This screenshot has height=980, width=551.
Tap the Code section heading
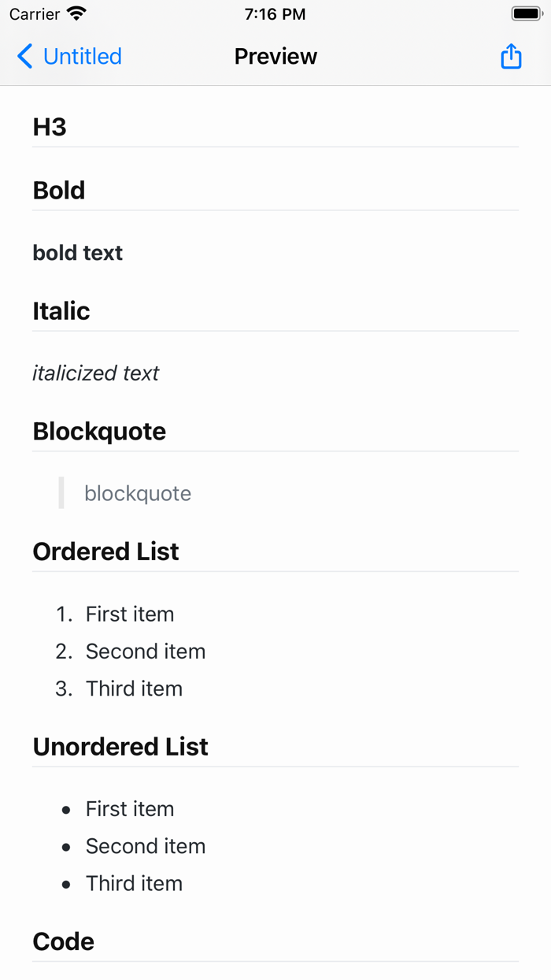tap(62, 941)
